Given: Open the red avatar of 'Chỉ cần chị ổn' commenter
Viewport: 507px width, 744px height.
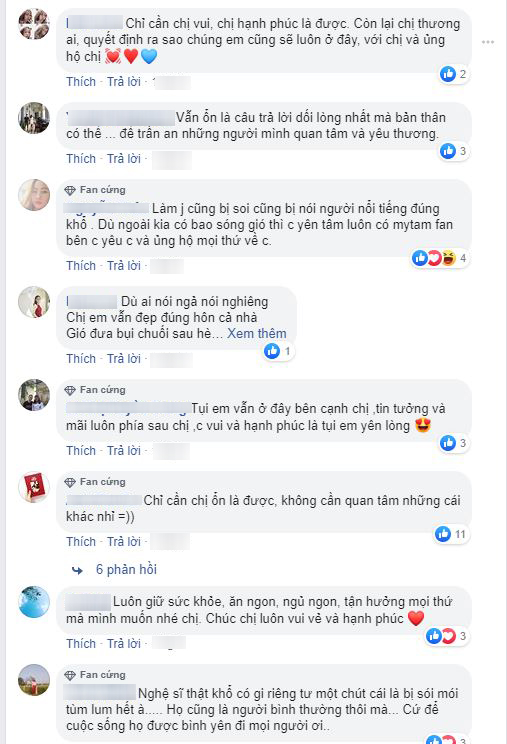Looking at the screenshot, I should click(x=34, y=487).
